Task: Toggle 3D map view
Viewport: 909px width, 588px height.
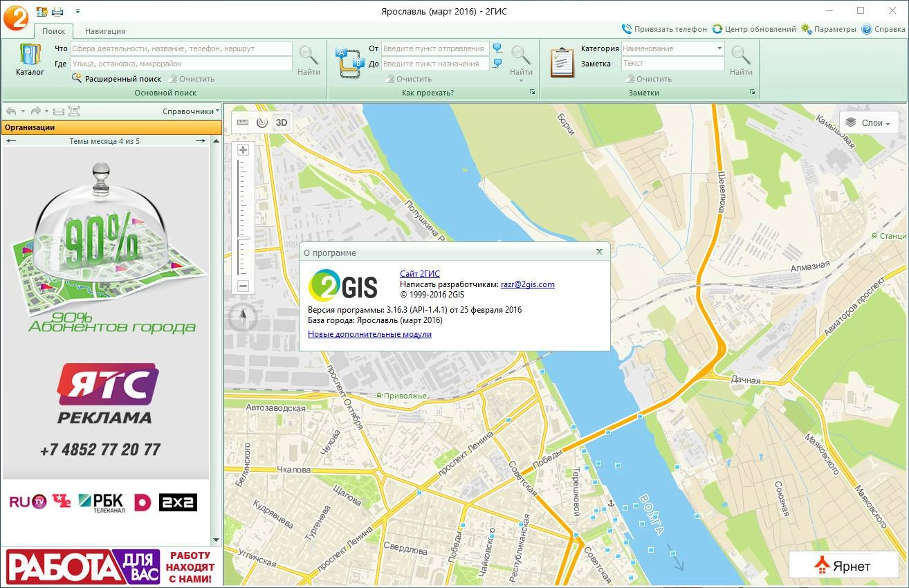Action: click(281, 122)
